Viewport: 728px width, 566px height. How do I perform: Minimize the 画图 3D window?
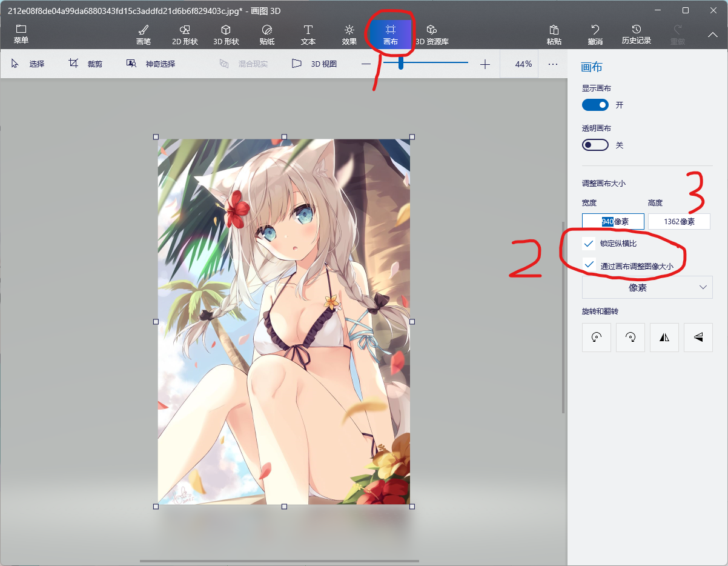coord(657,10)
